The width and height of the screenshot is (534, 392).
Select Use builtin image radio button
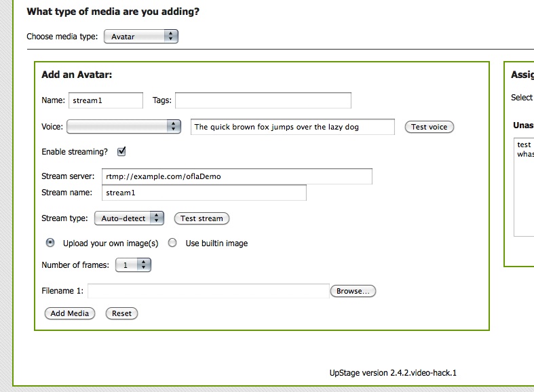(172, 243)
